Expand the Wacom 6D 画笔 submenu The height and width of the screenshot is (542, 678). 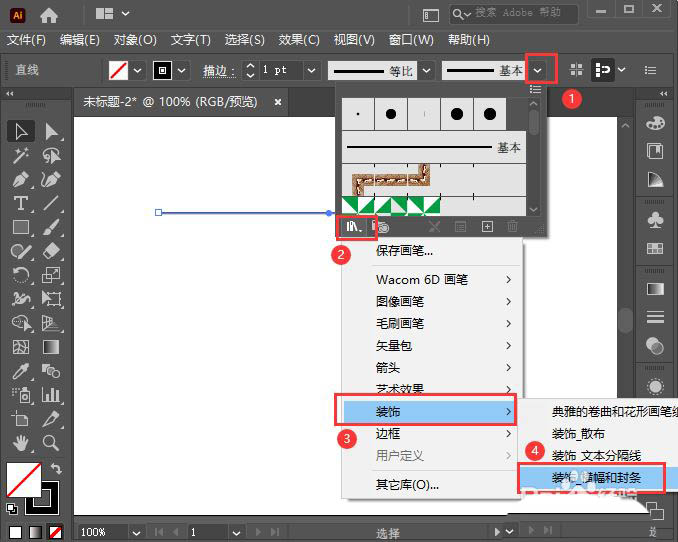pyautogui.click(x=432, y=279)
